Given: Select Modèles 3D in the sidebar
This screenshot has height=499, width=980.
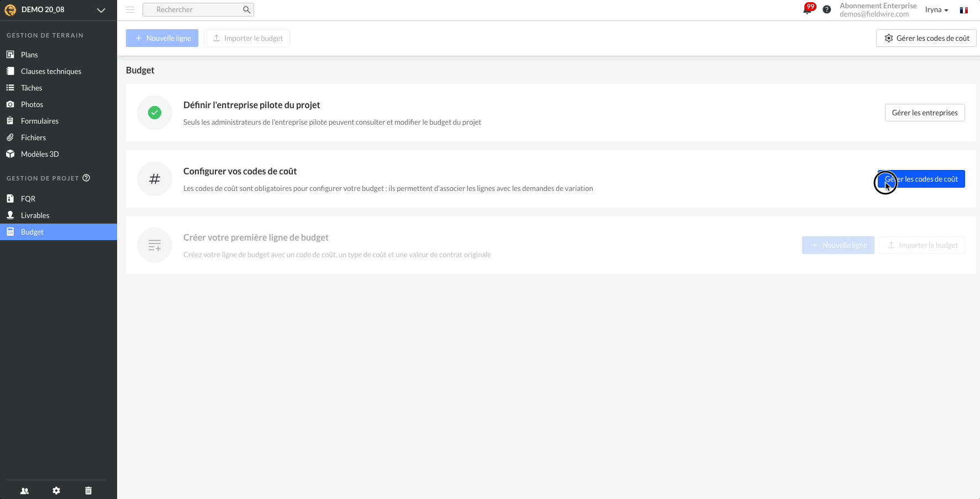Looking at the screenshot, I should (x=40, y=154).
